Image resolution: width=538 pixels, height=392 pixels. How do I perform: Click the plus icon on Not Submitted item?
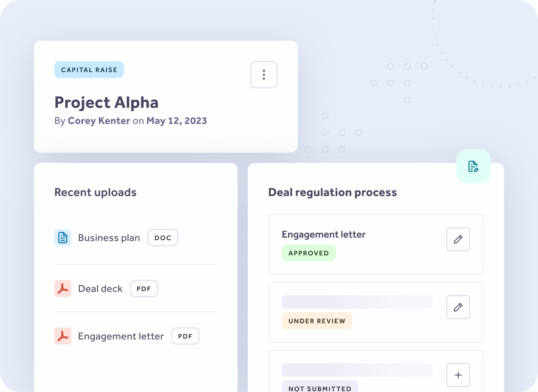(x=458, y=375)
